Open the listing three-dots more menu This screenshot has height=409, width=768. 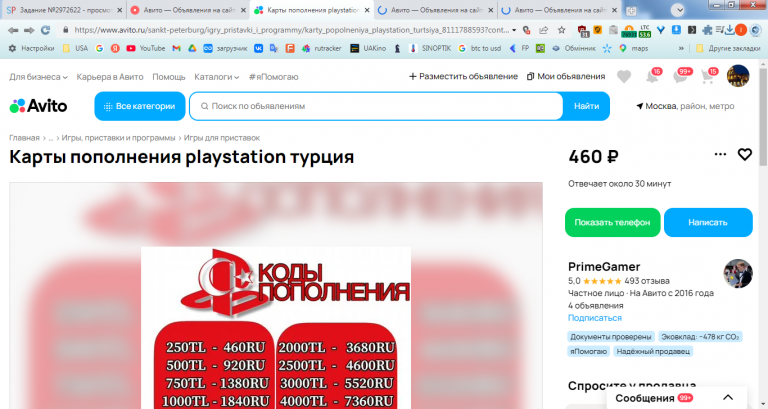point(720,154)
